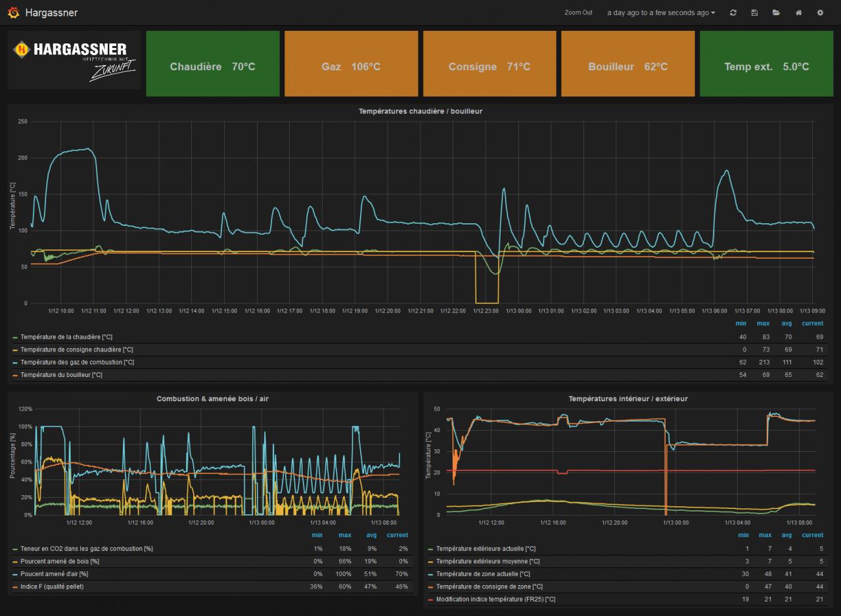Open the Grafana logo menu

[x=13, y=12]
